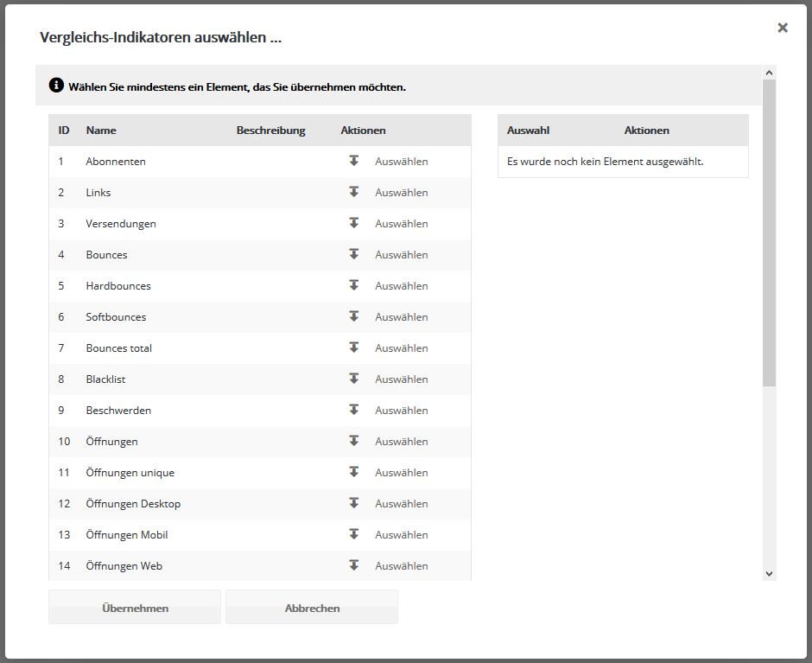812x663 pixels.
Task: Click the info icon in the notice bar
Action: click(56, 86)
